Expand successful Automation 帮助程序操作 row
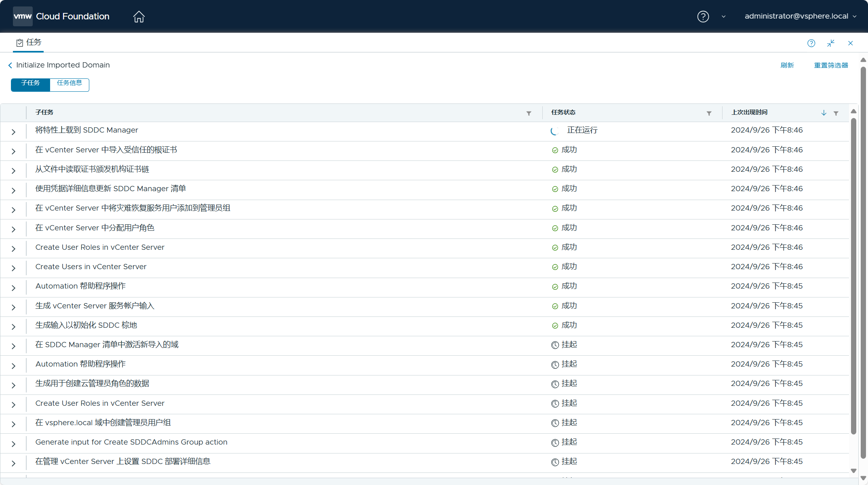Image resolution: width=868 pixels, height=485 pixels. click(13, 288)
